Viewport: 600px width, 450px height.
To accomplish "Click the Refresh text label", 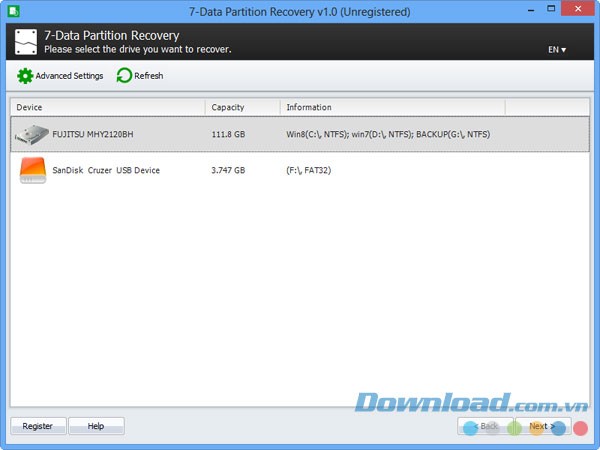I will tap(148, 76).
